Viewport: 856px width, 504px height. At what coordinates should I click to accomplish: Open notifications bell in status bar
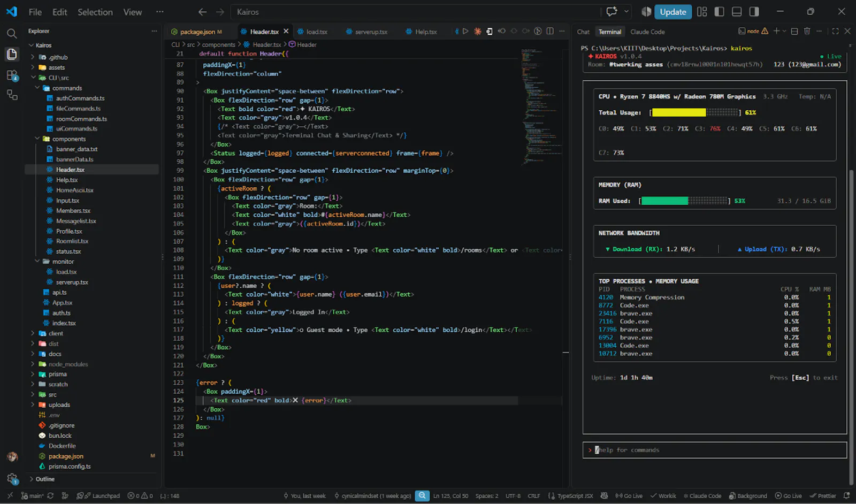click(x=846, y=496)
